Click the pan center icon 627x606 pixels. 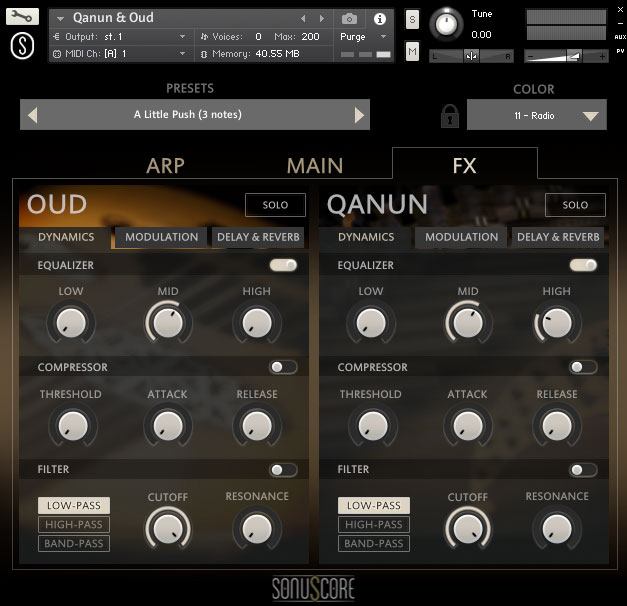point(471,56)
